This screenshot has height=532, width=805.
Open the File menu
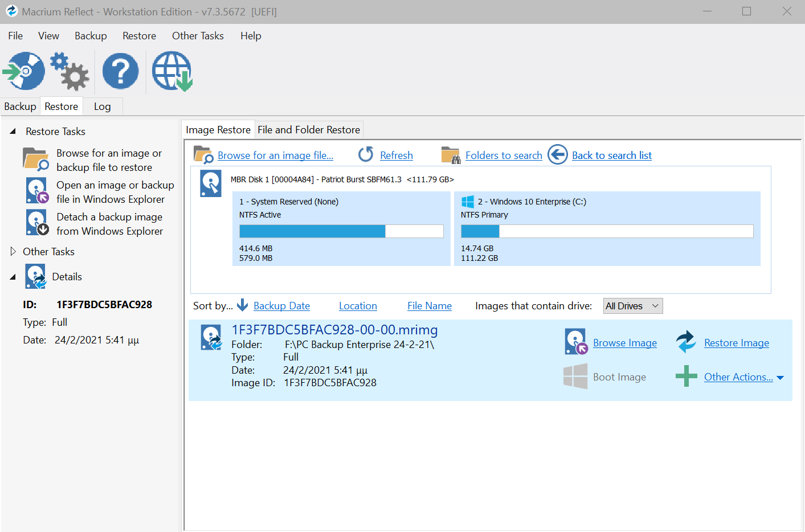pos(15,36)
